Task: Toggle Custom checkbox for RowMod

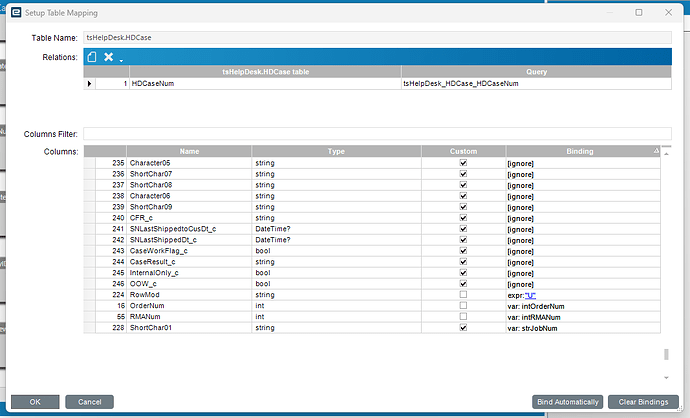Action: (463, 294)
